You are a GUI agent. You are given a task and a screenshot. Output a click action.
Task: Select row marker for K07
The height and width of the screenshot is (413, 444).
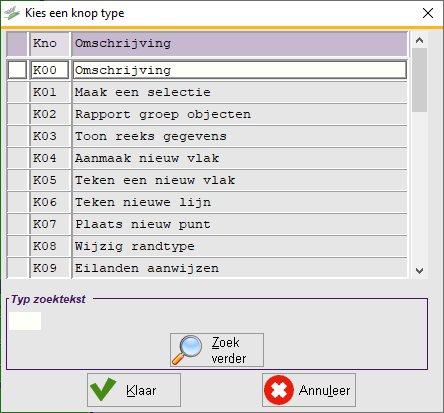point(17,224)
